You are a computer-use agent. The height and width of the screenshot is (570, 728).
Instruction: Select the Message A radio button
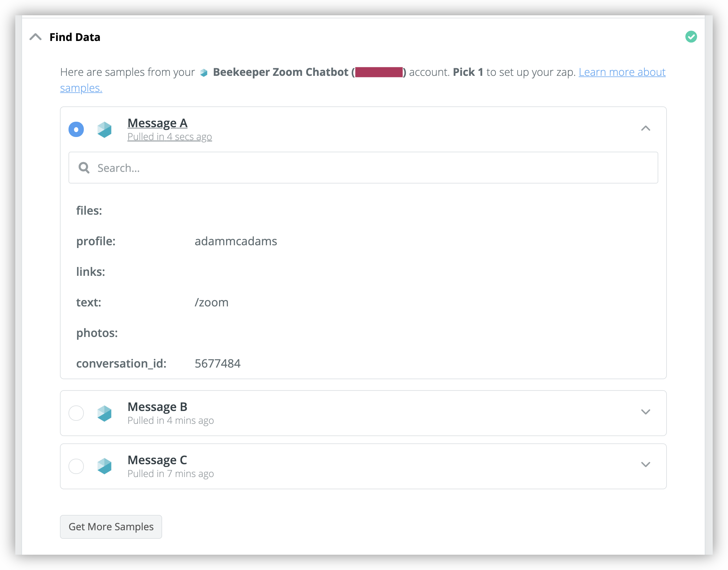click(76, 129)
